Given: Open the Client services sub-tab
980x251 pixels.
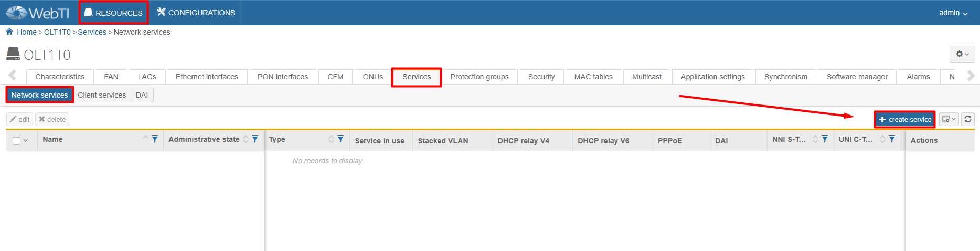Looking at the screenshot, I should pyautogui.click(x=102, y=95).
